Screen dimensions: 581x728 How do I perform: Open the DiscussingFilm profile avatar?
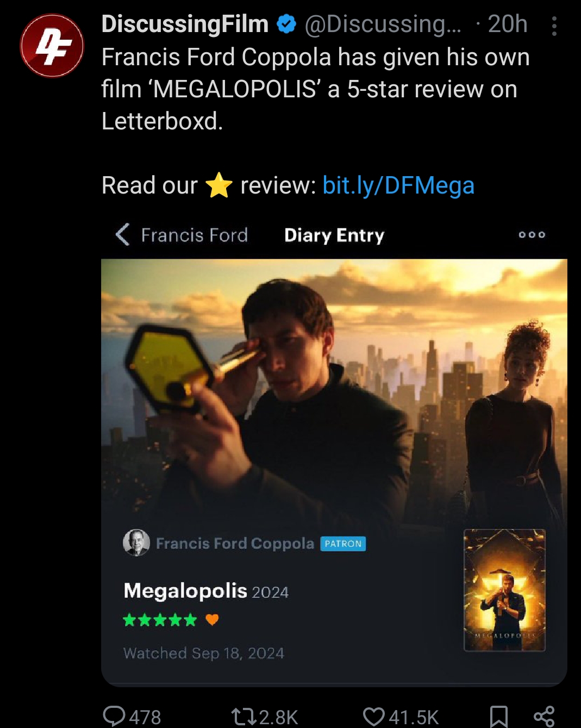point(52,46)
